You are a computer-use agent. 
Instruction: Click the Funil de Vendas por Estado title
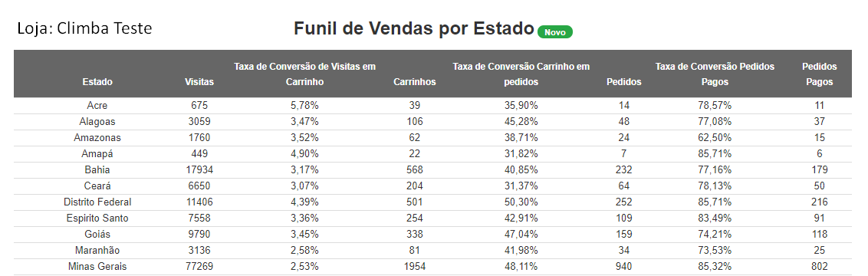tap(413, 29)
